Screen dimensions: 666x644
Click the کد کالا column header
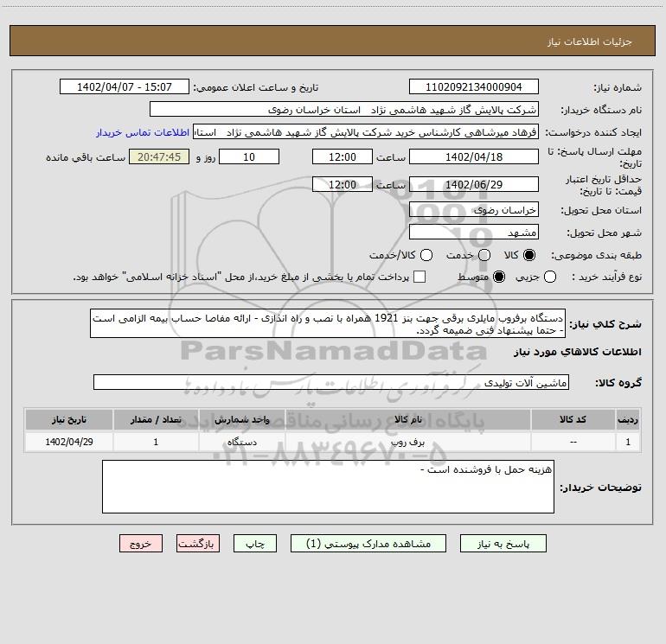(573, 419)
